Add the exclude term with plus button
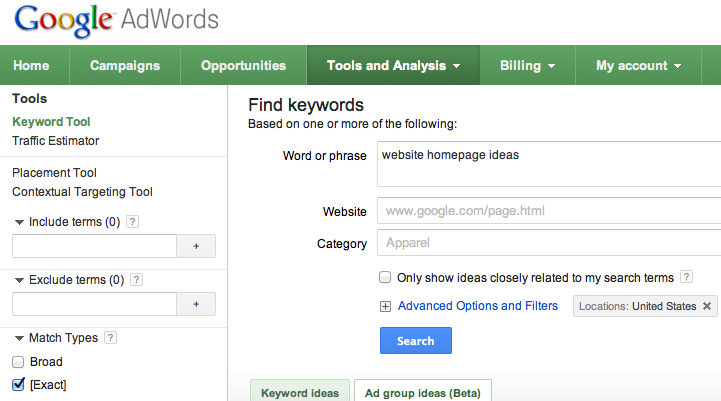 [196, 304]
